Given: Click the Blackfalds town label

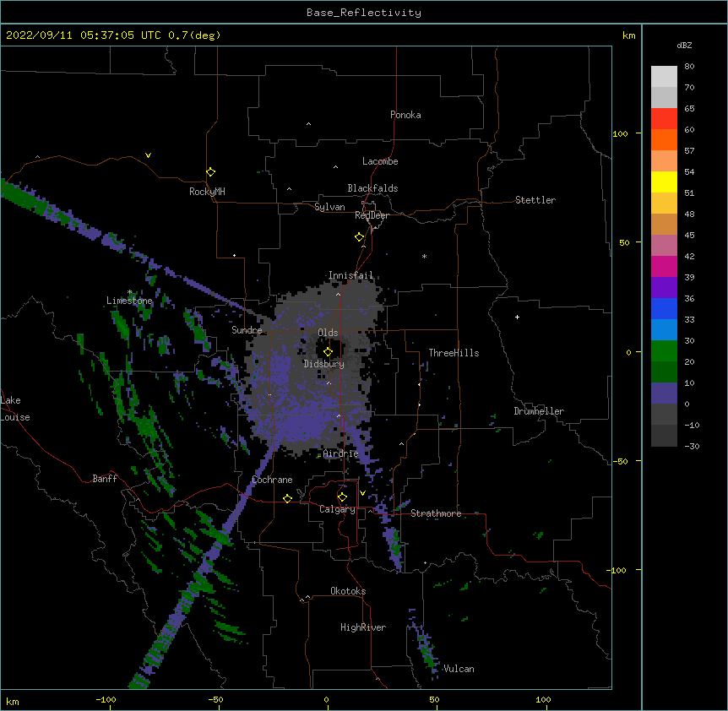Looking at the screenshot, I should [x=372, y=188].
